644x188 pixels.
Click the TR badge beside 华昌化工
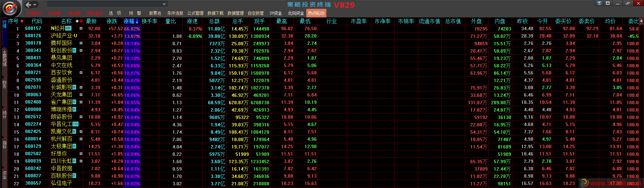(x=75, y=124)
